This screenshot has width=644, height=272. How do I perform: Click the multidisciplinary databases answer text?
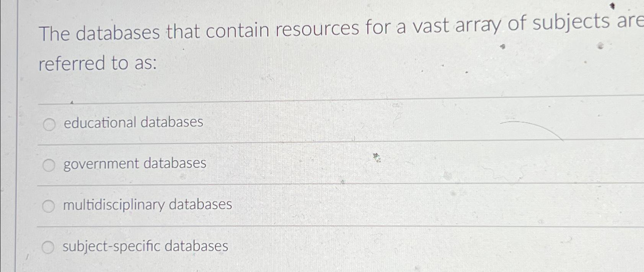point(147,205)
